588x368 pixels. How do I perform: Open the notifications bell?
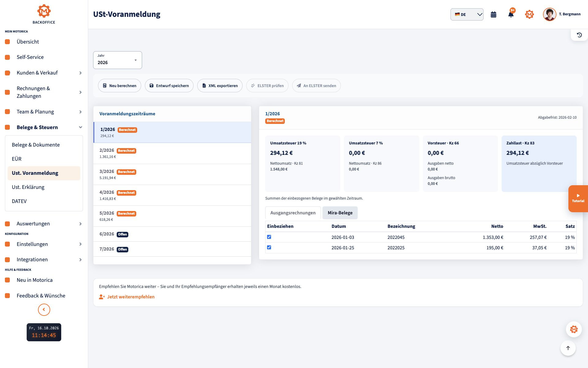[511, 14]
